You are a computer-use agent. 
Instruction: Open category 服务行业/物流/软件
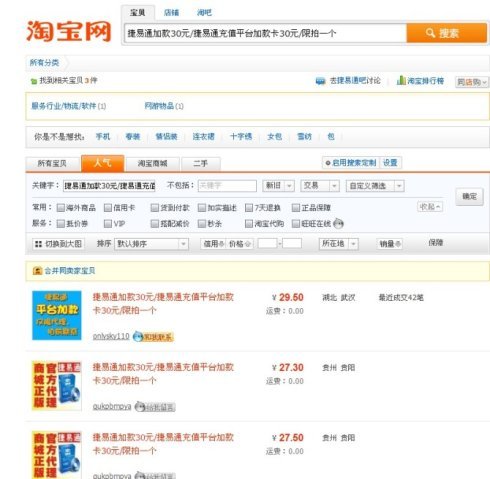click(64, 106)
